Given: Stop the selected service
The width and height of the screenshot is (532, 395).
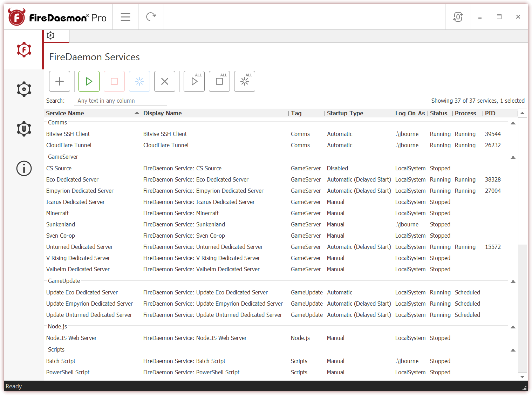Looking at the screenshot, I should tap(114, 81).
